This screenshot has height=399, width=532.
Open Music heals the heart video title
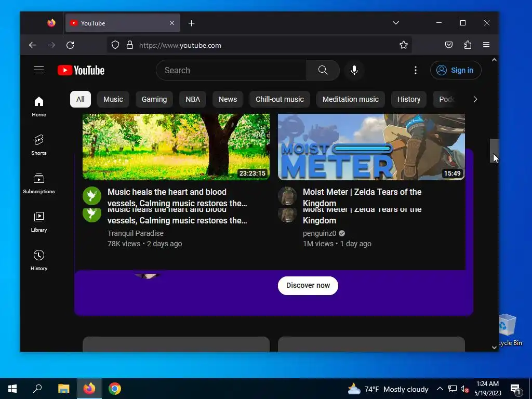point(177,197)
